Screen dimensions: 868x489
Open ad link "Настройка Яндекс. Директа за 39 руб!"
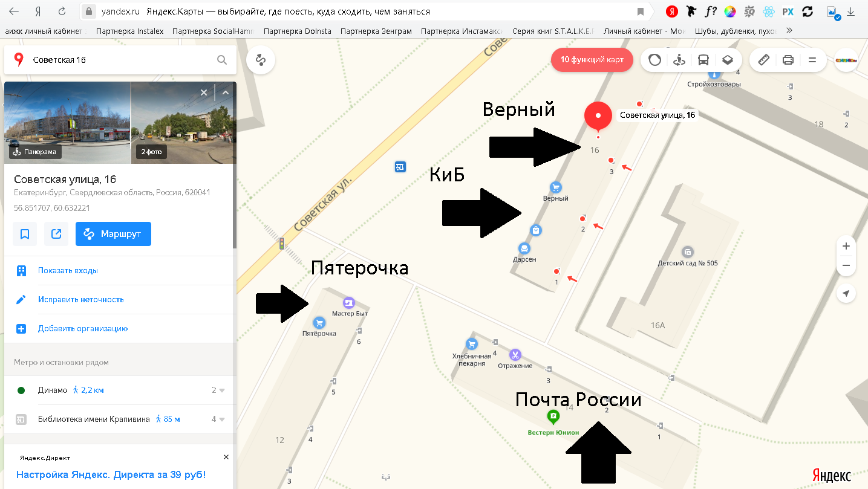tap(111, 475)
